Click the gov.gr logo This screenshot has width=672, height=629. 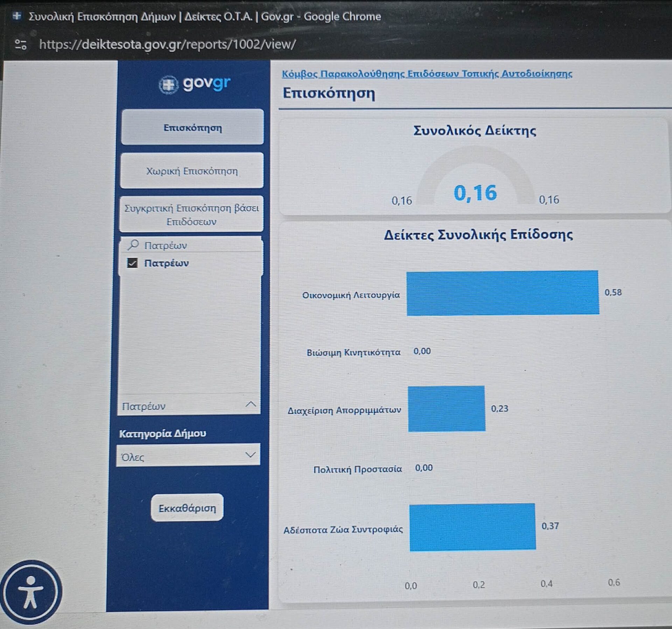coord(195,84)
